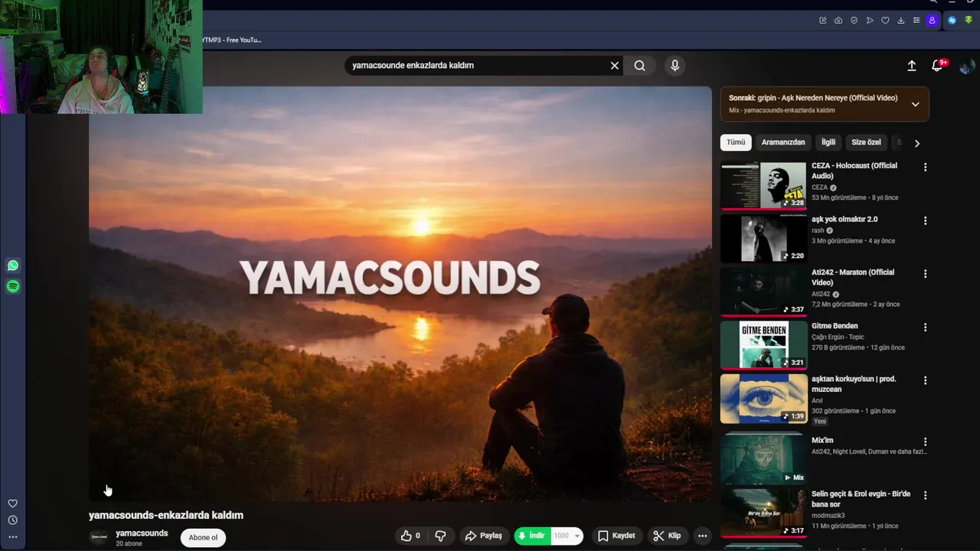This screenshot has height=551, width=980.
Task: Click the green download-arrow extension icon
Action: 969,21
